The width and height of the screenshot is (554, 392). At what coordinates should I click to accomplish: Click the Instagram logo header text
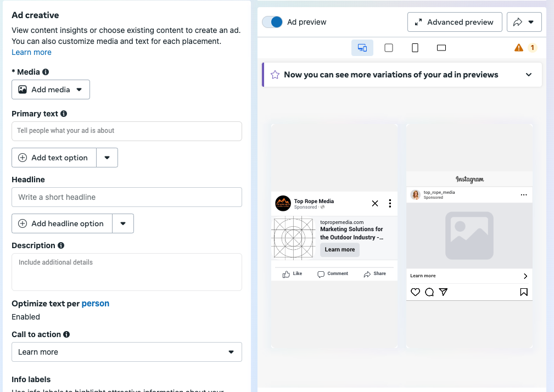click(469, 180)
